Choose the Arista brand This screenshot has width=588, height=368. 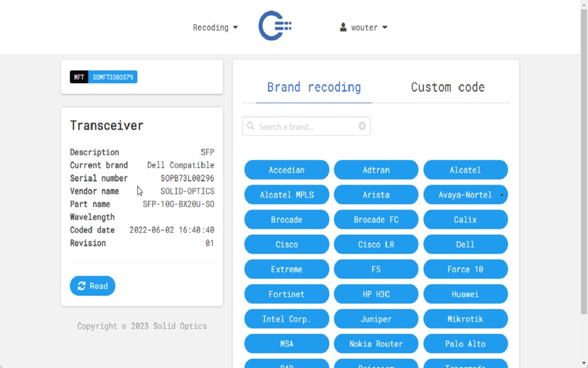pyautogui.click(x=376, y=195)
